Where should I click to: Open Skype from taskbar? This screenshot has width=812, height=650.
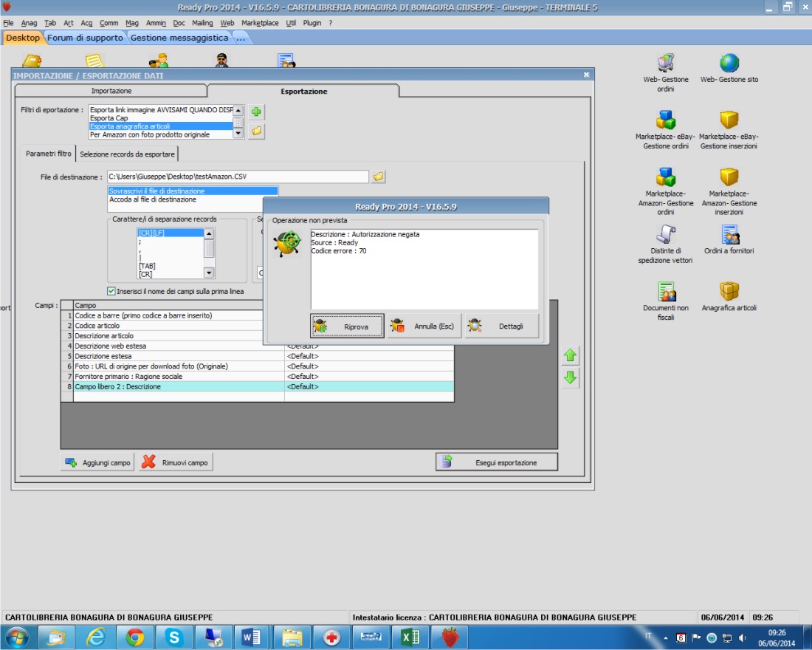pyautogui.click(x=174, y=637)
